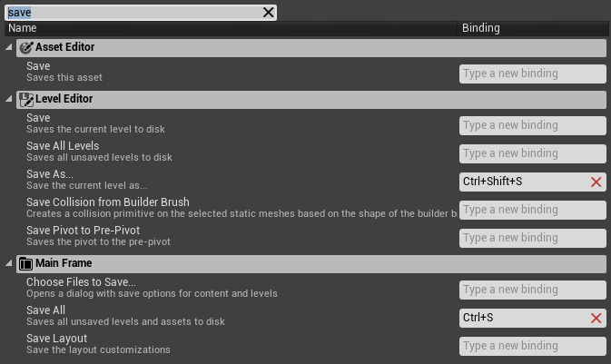Clear the search box text
The height and width of the screenshot is (364, 611).
(x=268, y=13)
